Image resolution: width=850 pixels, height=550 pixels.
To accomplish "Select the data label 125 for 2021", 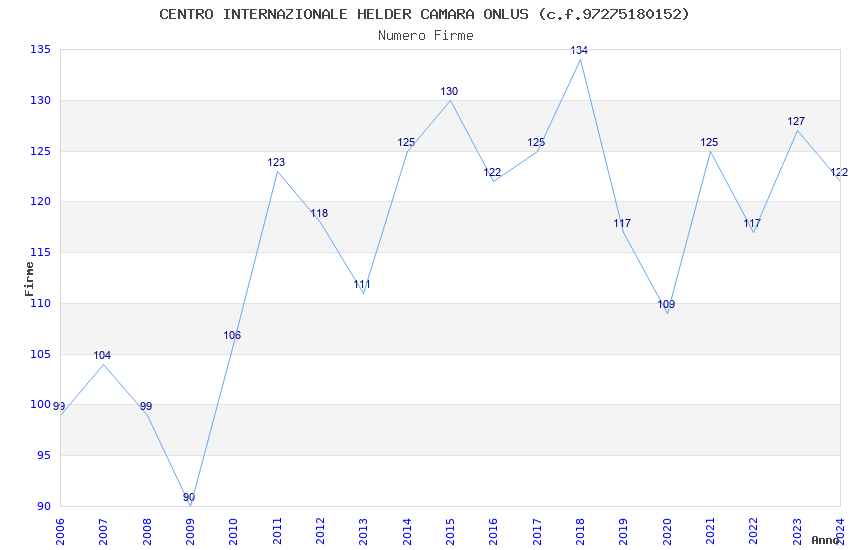I will (x=709, y=143).
